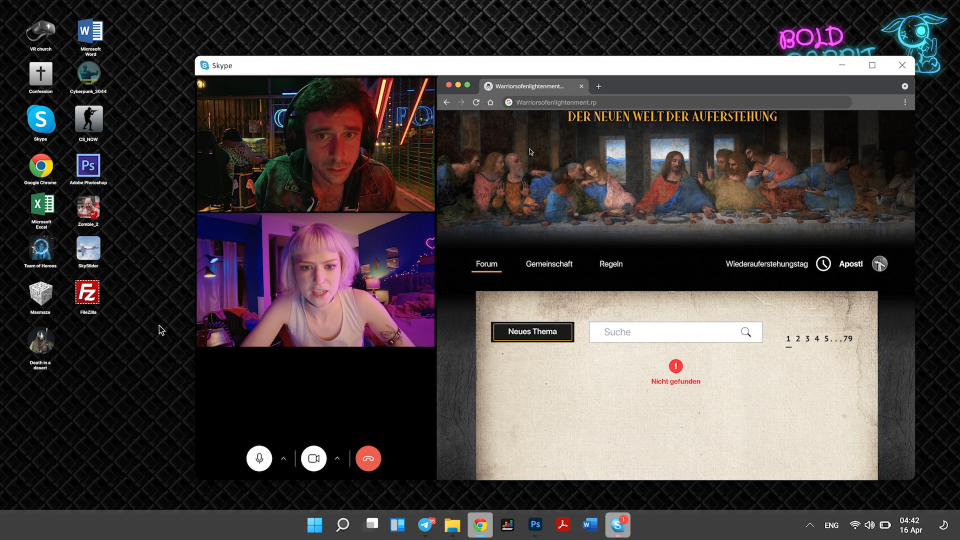
Task: Switch to Chrome on the taskbar
Action: [480, 525]
